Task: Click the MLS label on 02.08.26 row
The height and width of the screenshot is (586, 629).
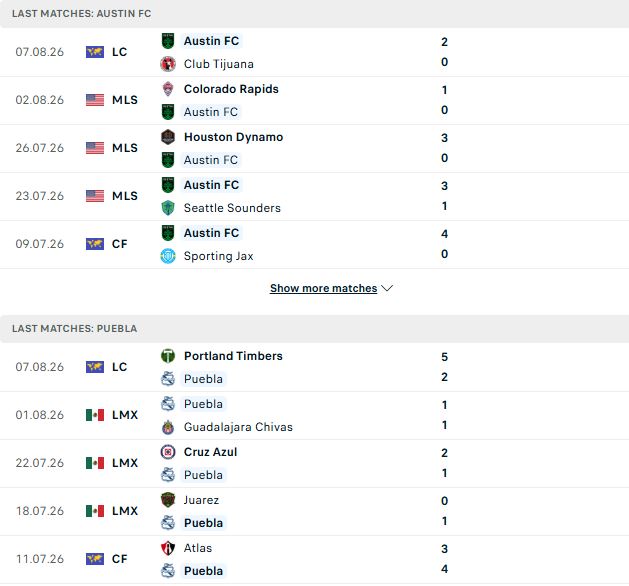Action: coord(125,100)
